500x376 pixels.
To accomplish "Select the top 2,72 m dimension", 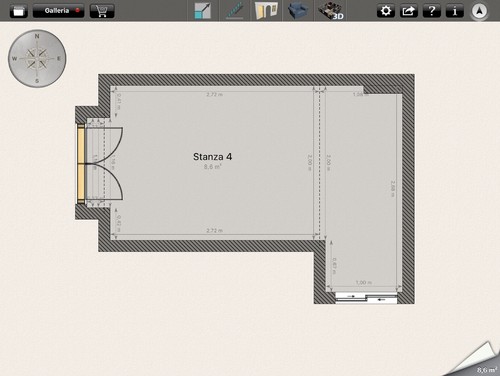I will coord(215,94).
